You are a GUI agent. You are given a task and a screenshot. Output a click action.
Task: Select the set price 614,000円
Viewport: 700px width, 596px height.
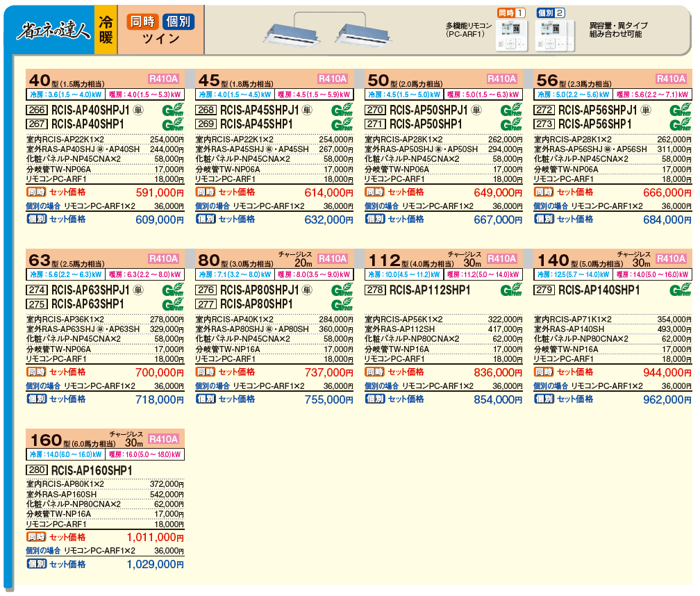point(329,192)
